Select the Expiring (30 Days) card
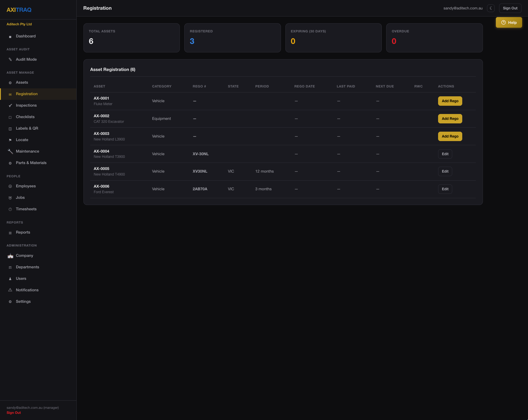This screenshot has width=528, height=420. click(333, 38)
